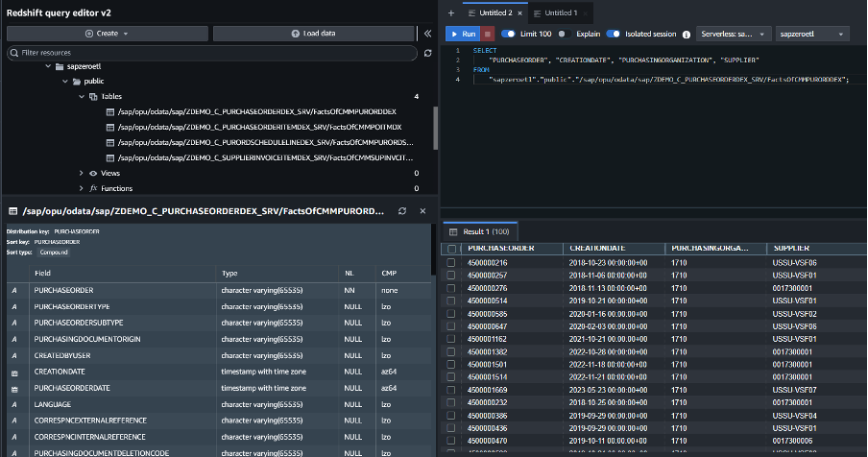Open the Serverless workgroup dropdown
Screen dimensions: 868x457
coord(732,34)
